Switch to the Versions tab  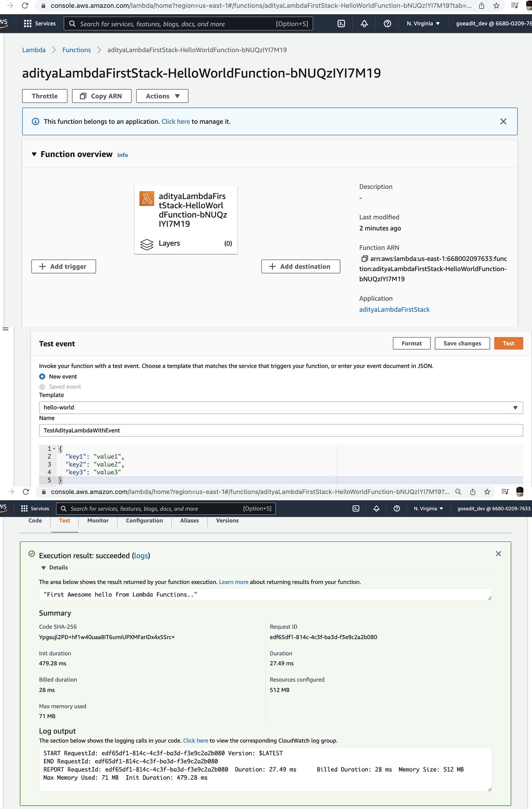click(x=227, y=521)
